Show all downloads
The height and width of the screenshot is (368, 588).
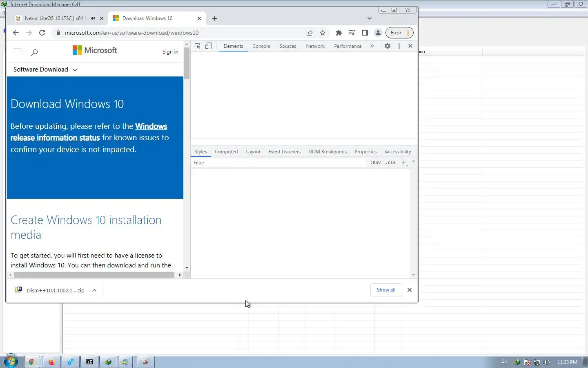click(386, 290)
